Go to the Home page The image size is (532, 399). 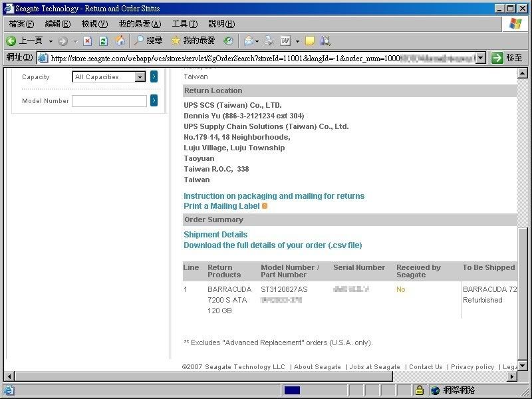tap(120, 41)
